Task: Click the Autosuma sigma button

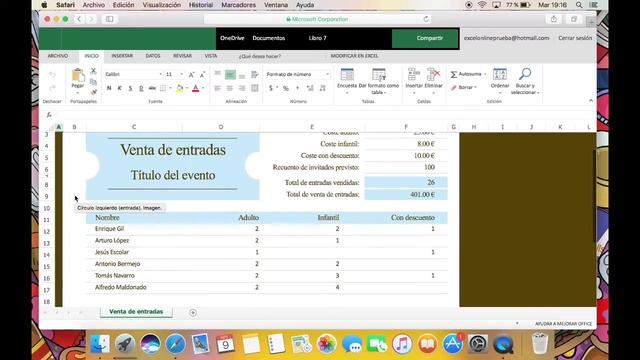Action: (466, 74)
